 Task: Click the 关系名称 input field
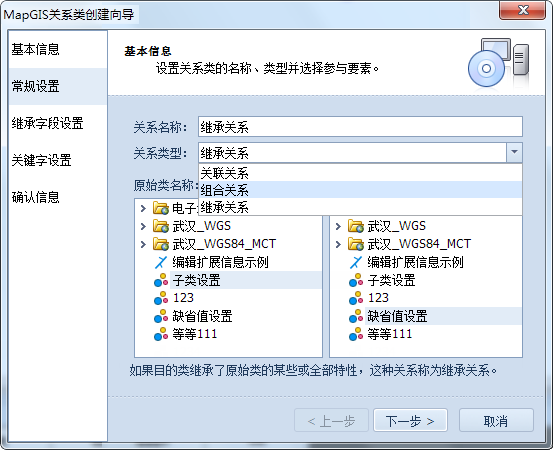[x=360, y=127]
